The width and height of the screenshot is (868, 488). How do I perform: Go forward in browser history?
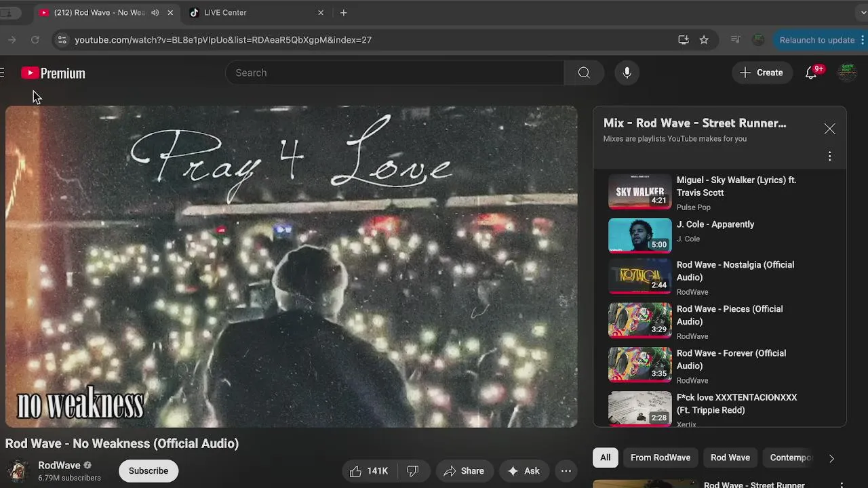[12, 40]
